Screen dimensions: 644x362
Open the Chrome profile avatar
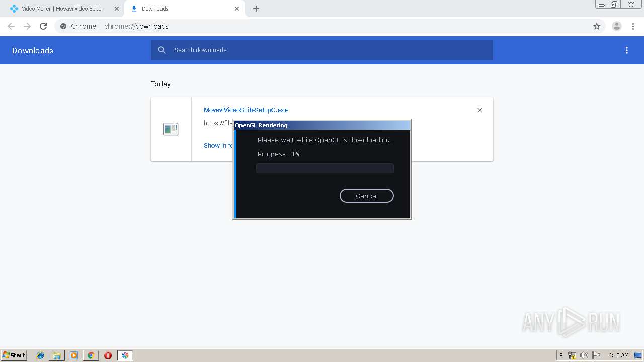(x=617, y=26)
